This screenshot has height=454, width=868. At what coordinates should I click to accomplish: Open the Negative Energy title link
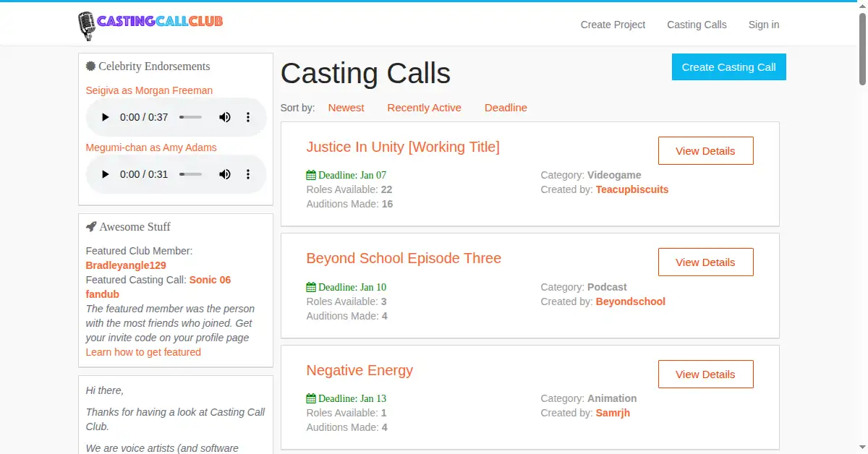359,370
